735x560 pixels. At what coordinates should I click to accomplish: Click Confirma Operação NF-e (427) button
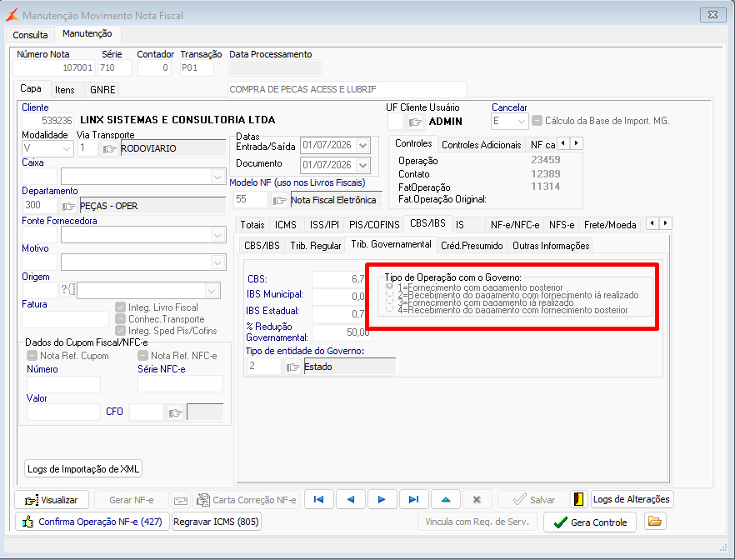coord(92,521)
